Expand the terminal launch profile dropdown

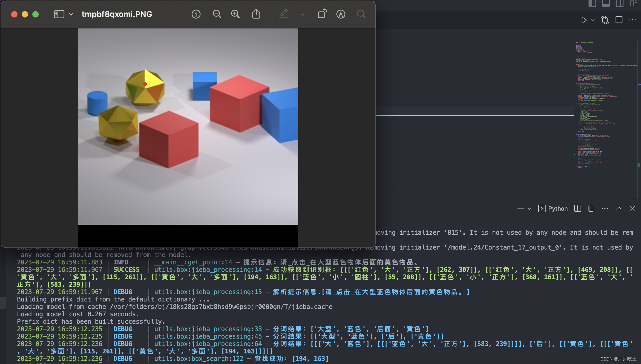530,209
